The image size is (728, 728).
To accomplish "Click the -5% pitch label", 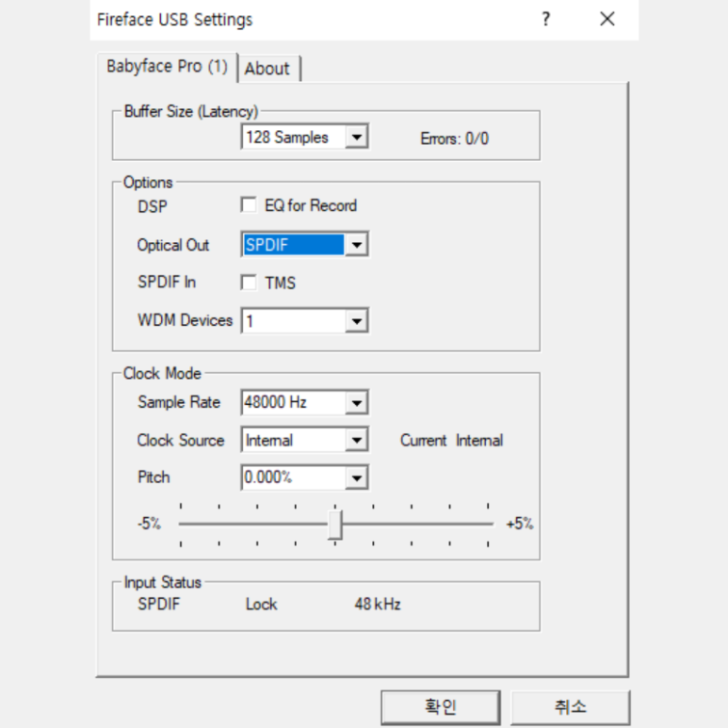I will [x=149, y=524].
